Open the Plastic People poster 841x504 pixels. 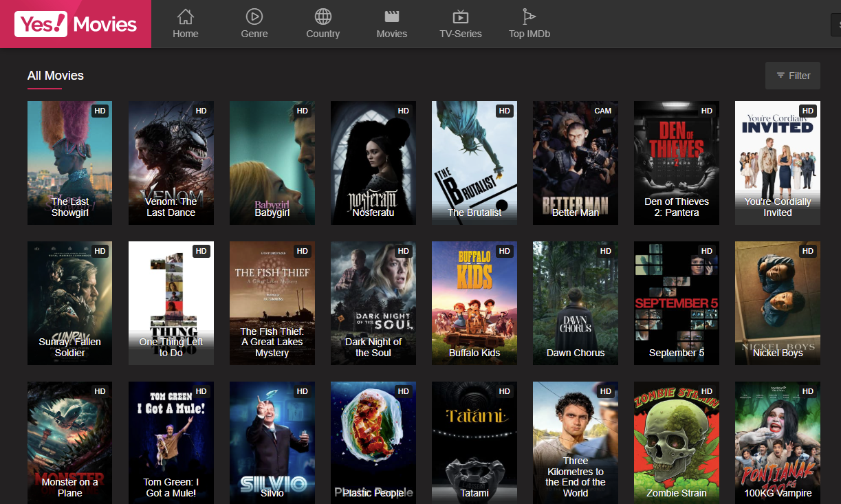tap(373, 443)
